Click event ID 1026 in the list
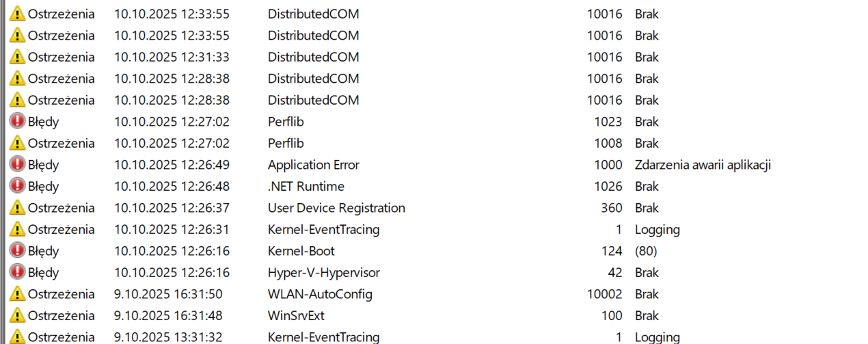This screenshot has width=868, height=344. 608,187
